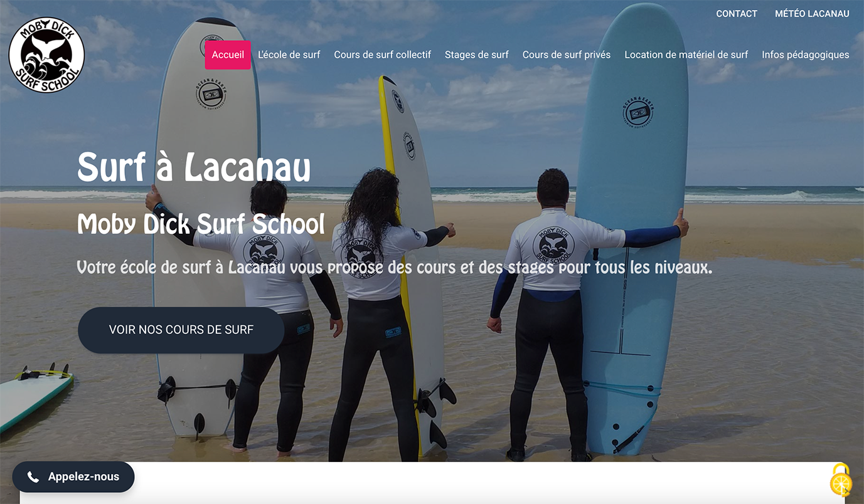864x504 pixels.
Task: Click the Appelez-nous call button
Action: pyautogui.click(x=73, y=477)
